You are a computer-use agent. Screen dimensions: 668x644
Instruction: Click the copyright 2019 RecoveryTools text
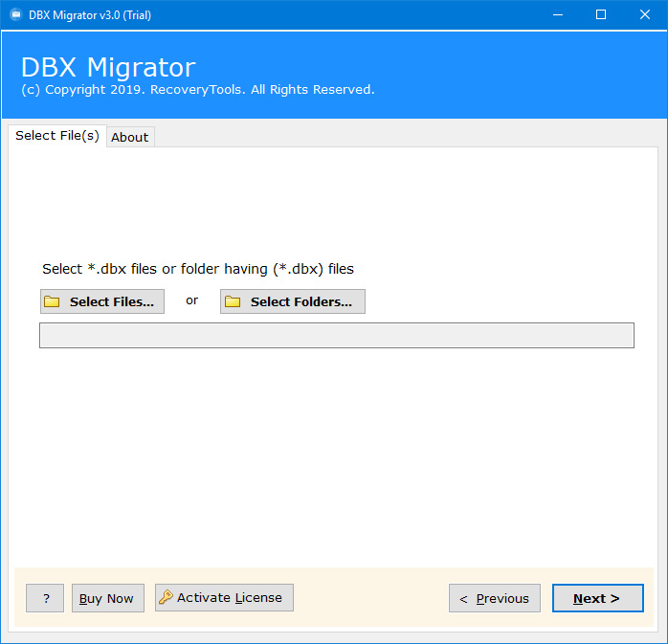coord(198,89)
